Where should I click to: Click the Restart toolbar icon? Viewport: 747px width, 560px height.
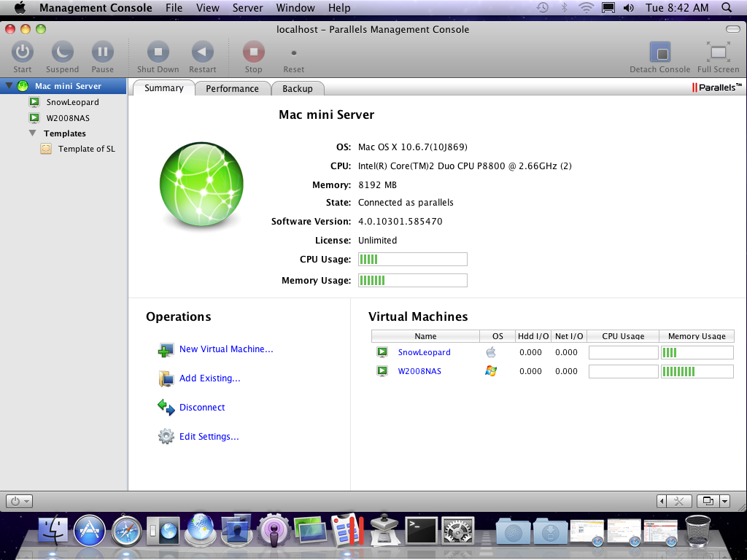pyautogui.click(x=202, y=52)
